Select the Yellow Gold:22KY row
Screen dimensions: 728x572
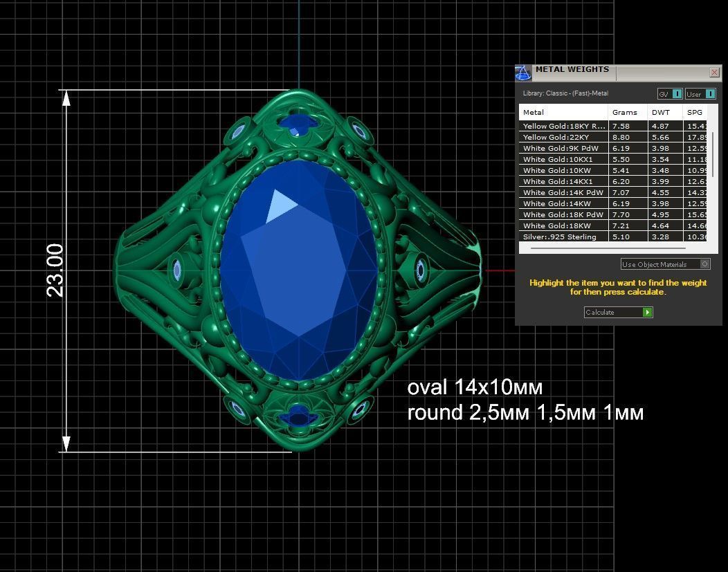pyautogui.click(x=613, y=137)
